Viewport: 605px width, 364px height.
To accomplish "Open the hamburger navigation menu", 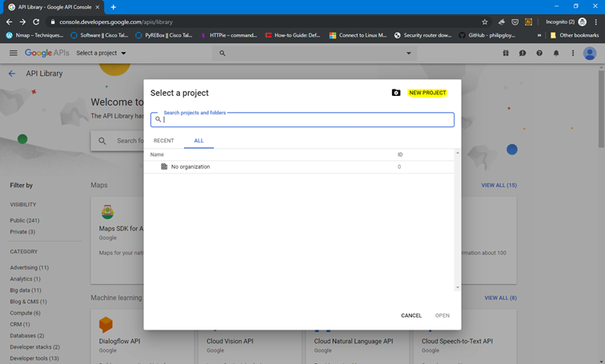I will click(14, 54).
